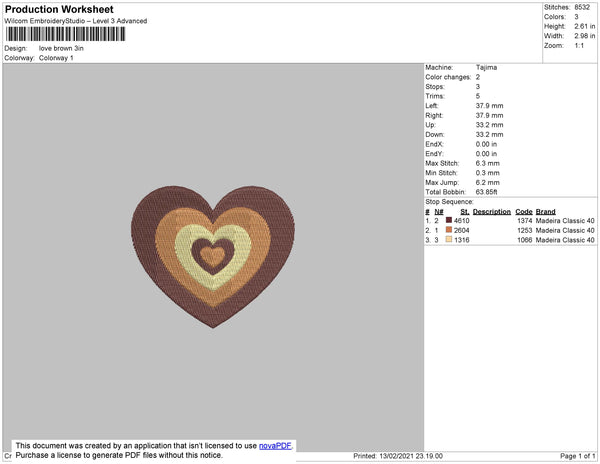This screenshot has height=464, width=600.
Task: Click the 'Trims:' label
Action: 435,96
